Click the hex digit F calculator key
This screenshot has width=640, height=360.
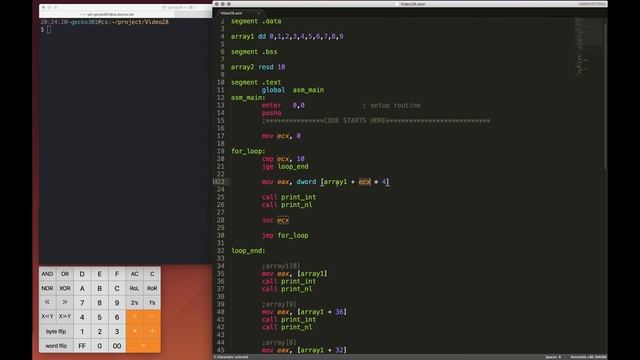pyautogui.click(x=117, y=274)
